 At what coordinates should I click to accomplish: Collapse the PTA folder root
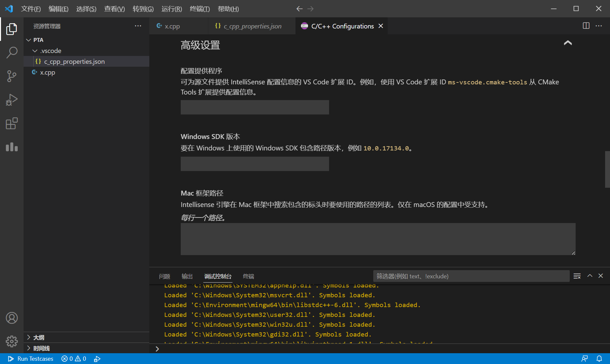click(x=86, y=40)
